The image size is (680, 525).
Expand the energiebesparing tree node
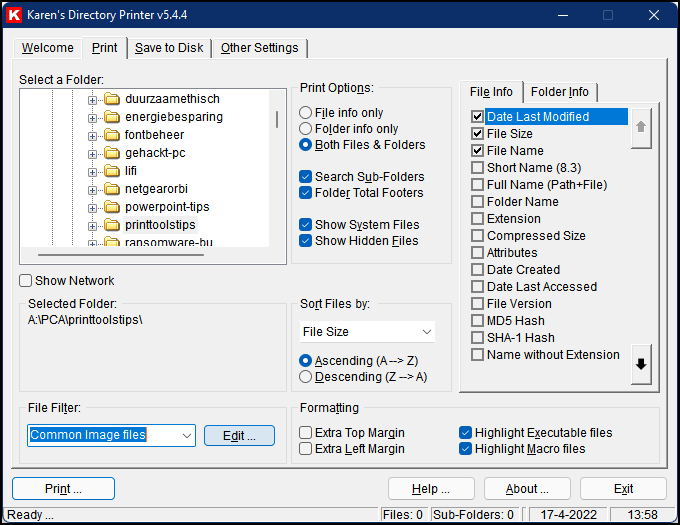tap(92, 118)
